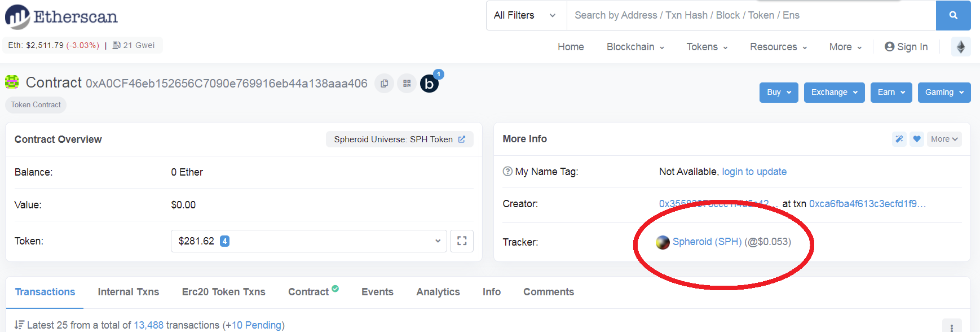Screen dimensions: 980x332
Task: Click the Etherscan logo
Action: click(61, 17)
